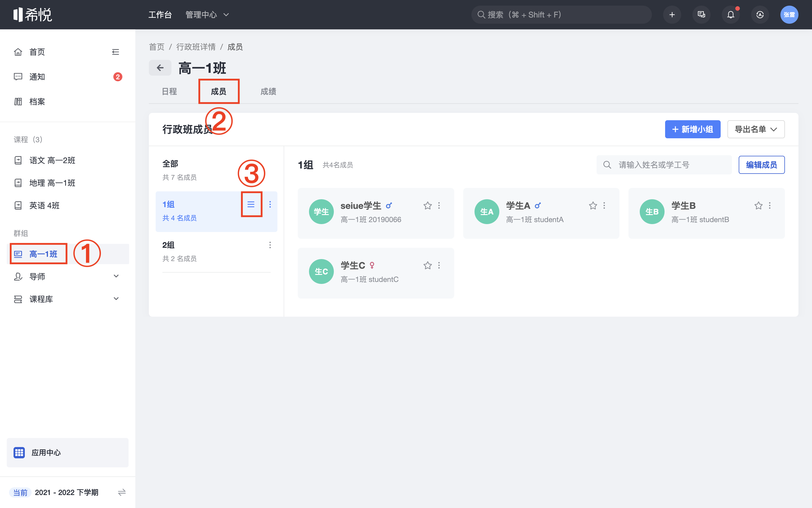Click the 高一1班 page title

click(202, 68)
